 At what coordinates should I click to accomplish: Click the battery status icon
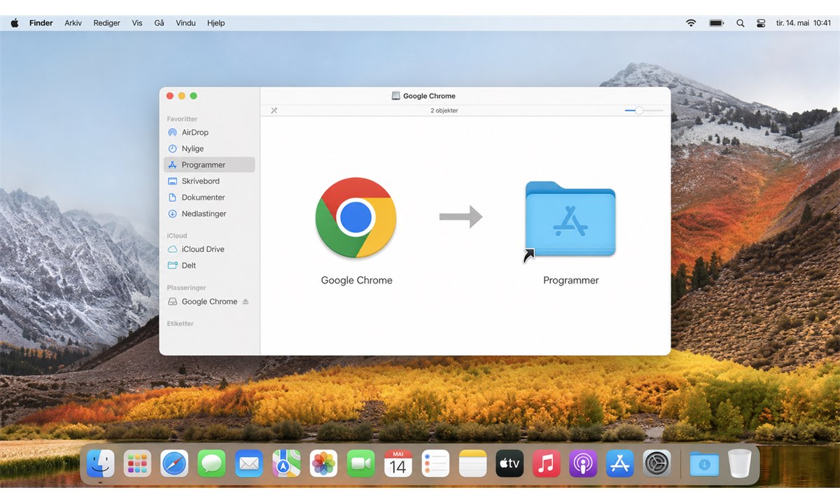[x=716, y=23]
